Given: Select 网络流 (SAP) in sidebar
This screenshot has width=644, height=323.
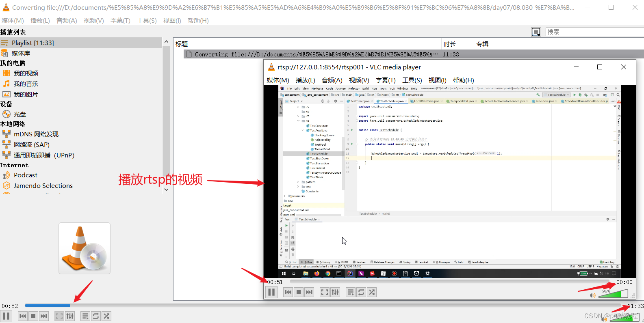Looking at the screenshot, I should (x=32, y=144).
